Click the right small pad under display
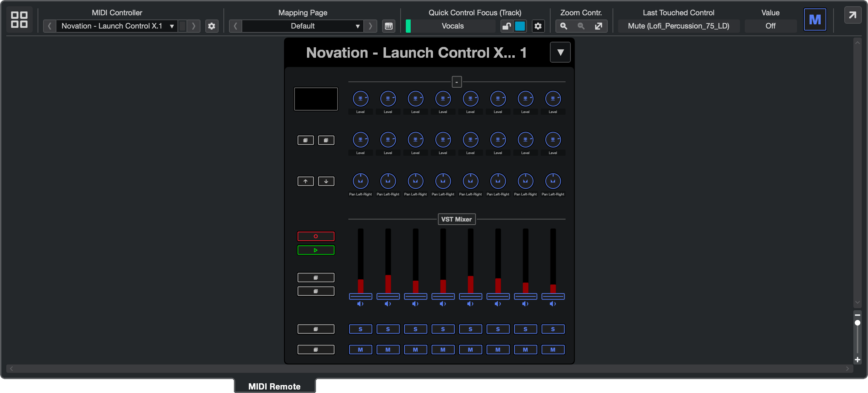This screenshot has height=393, width=868. pyautogui.click(x=326, y=140)
